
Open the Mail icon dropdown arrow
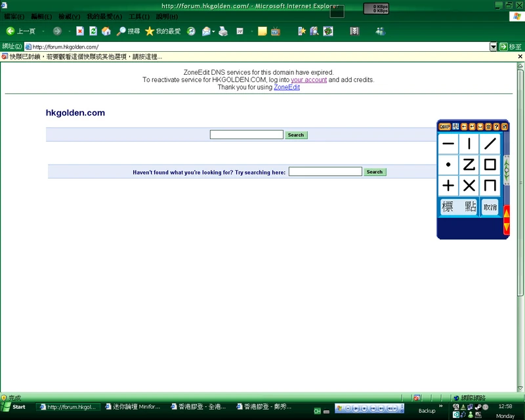(x=214, y=31)
